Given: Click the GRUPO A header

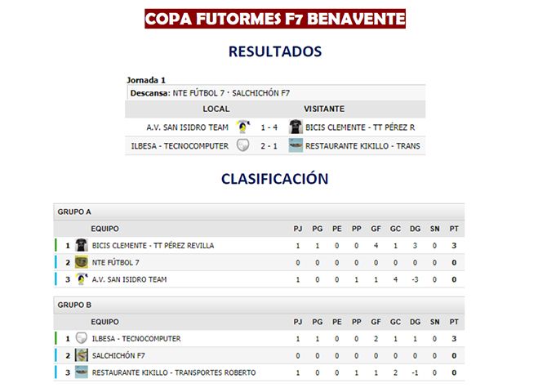Looking at the screenshot, I should [x=74, y=212].
